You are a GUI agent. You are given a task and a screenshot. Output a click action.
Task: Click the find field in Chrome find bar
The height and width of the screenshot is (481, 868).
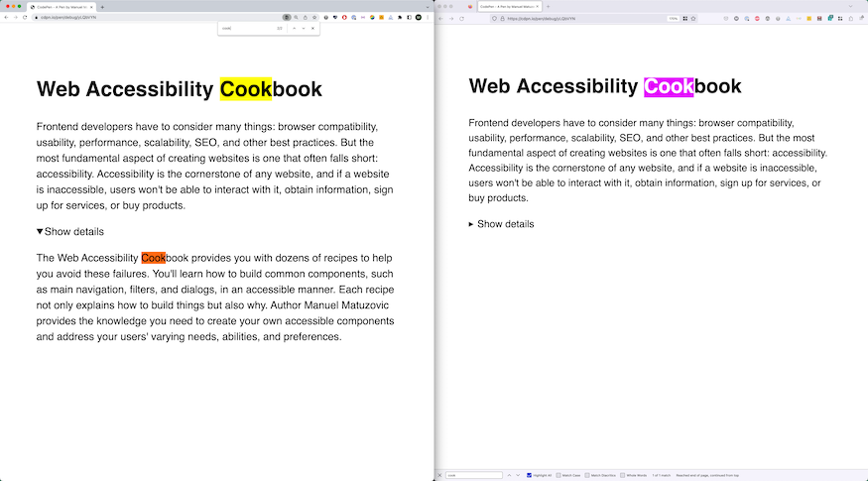pyautogui.click(x=247, y=28)
